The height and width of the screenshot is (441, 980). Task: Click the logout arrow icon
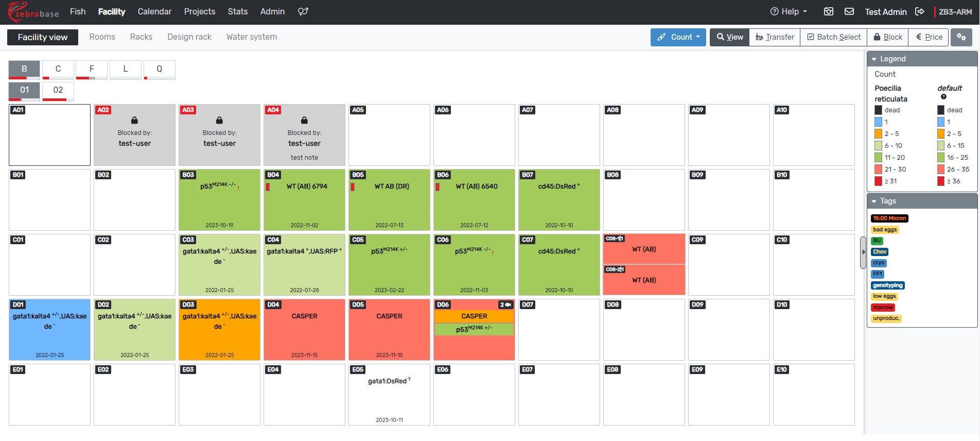pos(920,11)
